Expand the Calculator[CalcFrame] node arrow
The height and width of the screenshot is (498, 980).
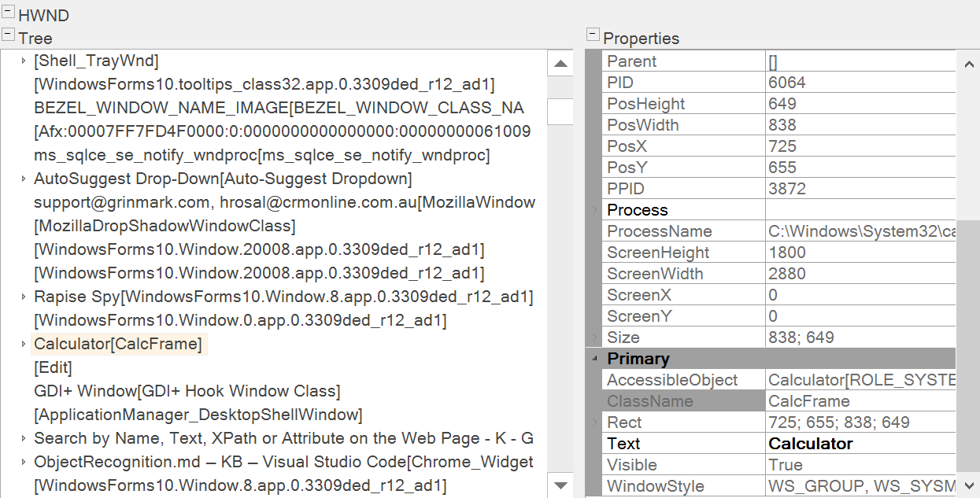(23, 345)
